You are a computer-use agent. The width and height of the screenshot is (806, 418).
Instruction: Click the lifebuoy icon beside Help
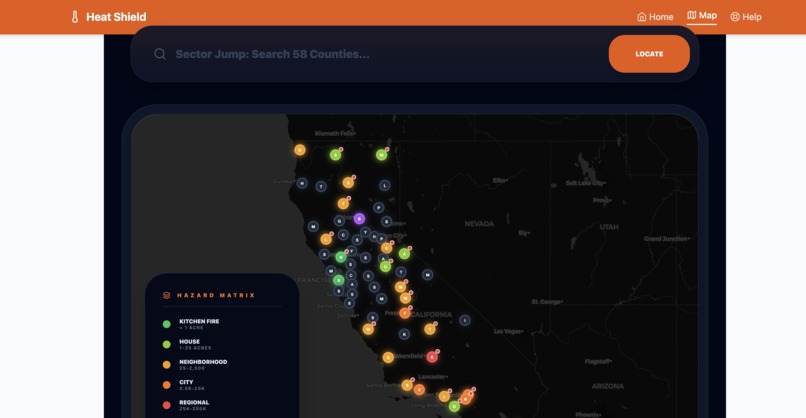(735, 17)
